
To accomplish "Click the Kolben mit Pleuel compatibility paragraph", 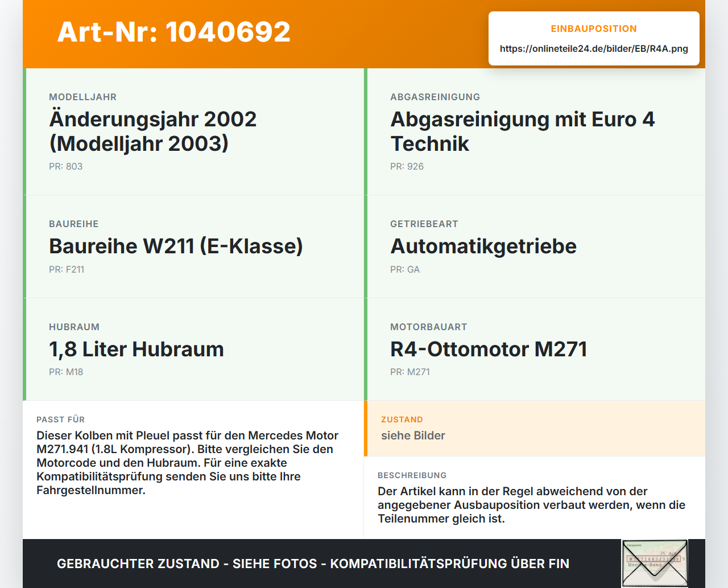I will (x=188, y=463).
